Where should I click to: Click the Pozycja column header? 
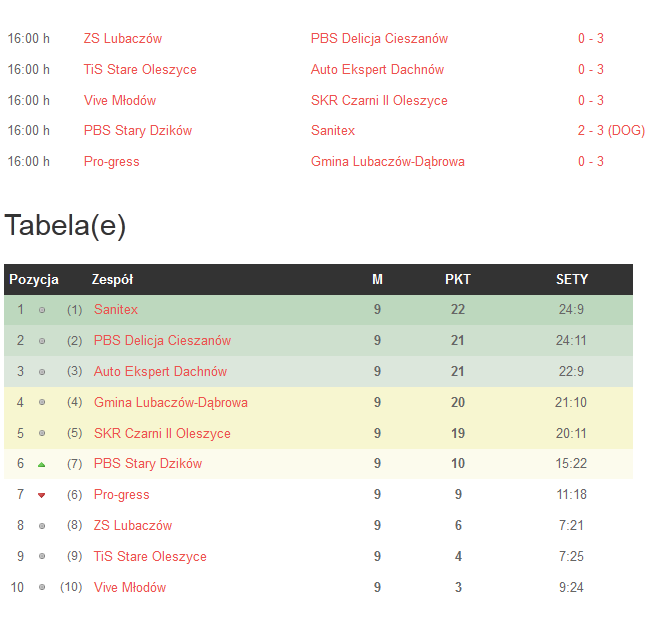point(34,280)
